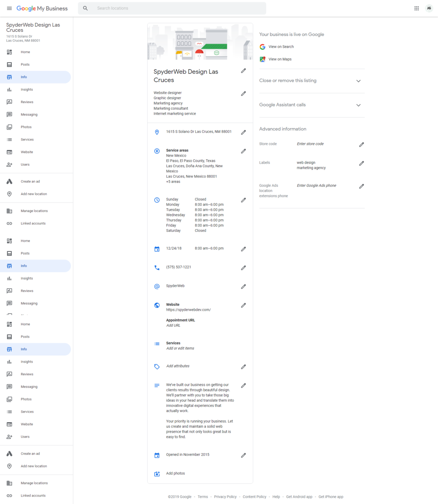Click Add or edit items under Services
Image resolution: width=438 pixels, height=504 pixels.
pos(180,348)
